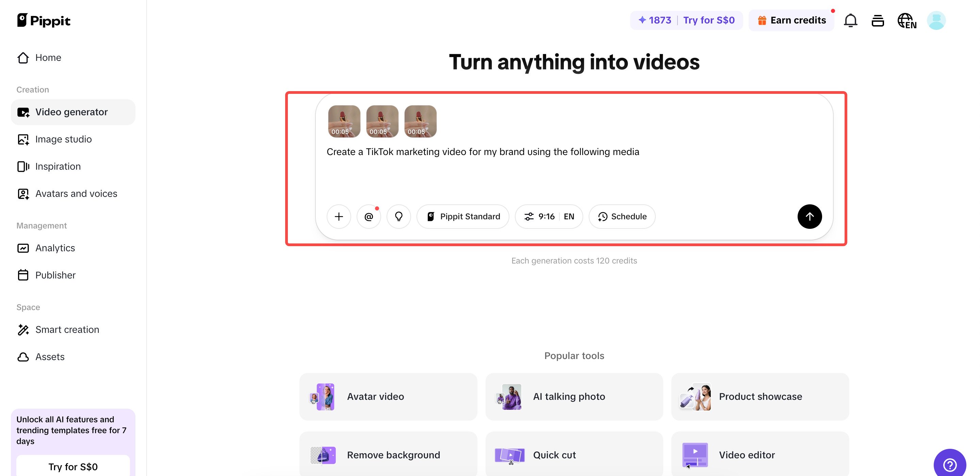Open the Schedule option
The width and height of the screenshot is (980, 476).
pos(622,217)
